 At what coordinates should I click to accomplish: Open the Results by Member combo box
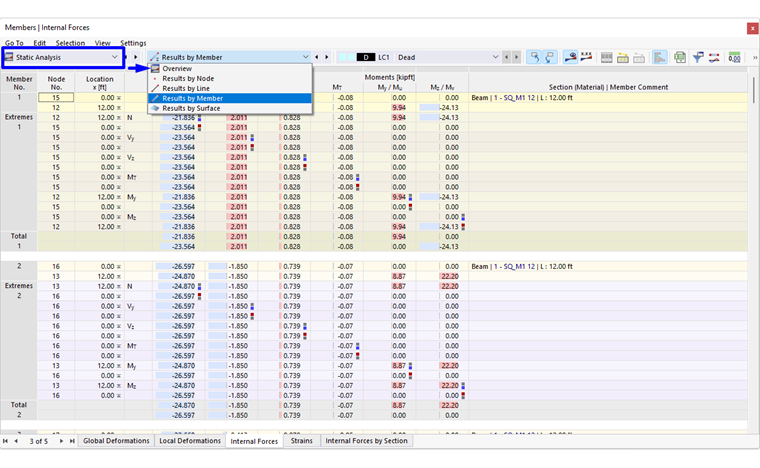click(229, 57)
